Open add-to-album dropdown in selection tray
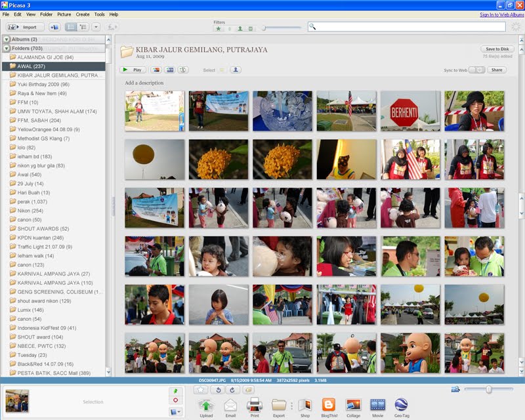Screen dimensions: 525x420 [175, 411]
